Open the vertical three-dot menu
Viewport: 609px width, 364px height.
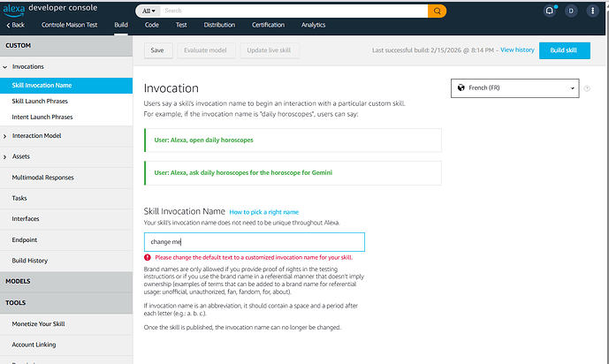point(593,11)
